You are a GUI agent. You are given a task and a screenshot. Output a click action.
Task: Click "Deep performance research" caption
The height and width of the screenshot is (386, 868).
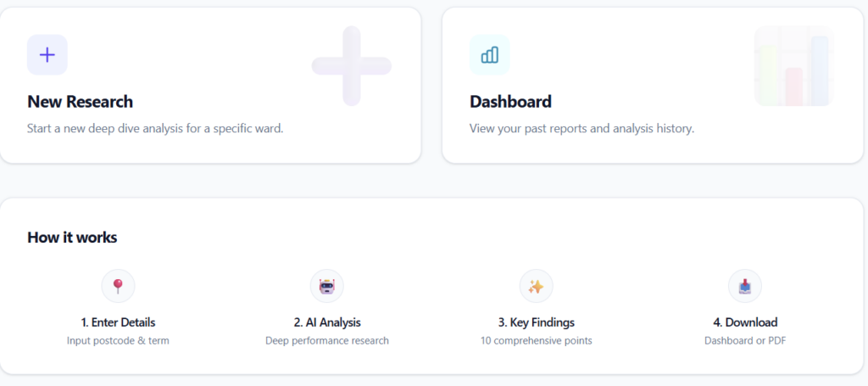coord(326,341)
